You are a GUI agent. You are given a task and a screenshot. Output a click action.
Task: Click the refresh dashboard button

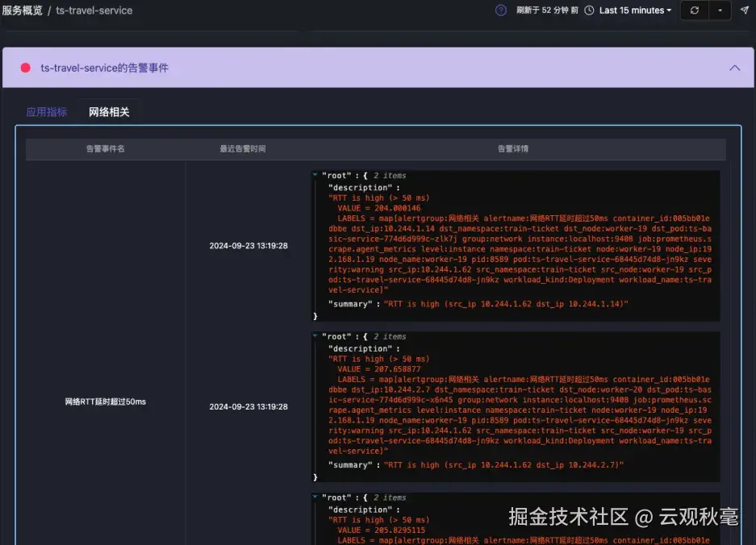695,10
